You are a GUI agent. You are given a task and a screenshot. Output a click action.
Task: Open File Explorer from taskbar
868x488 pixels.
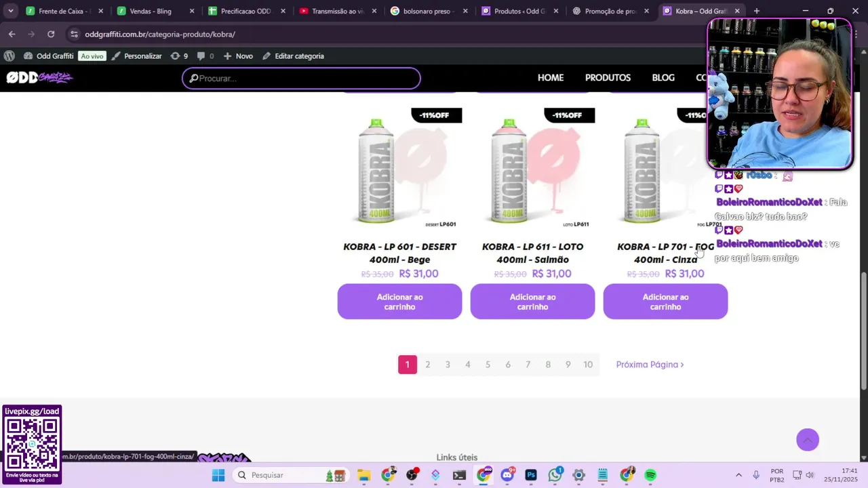364,475
